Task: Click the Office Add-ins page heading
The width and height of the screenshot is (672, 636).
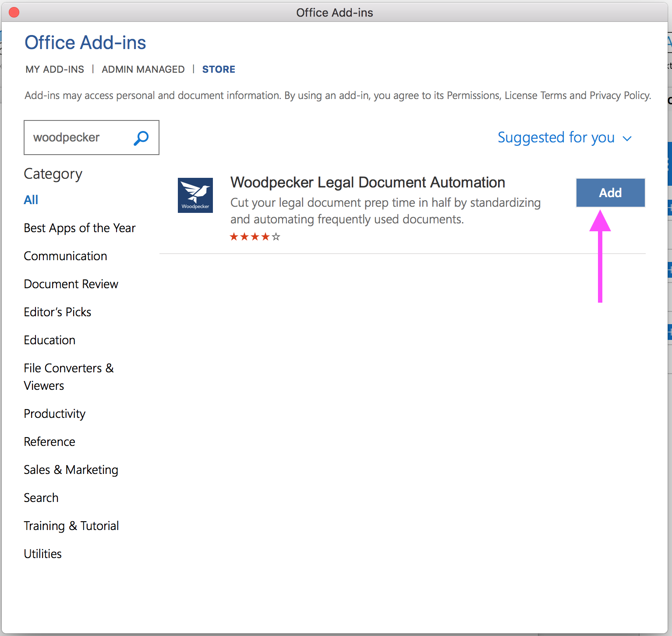Action: 85,42
